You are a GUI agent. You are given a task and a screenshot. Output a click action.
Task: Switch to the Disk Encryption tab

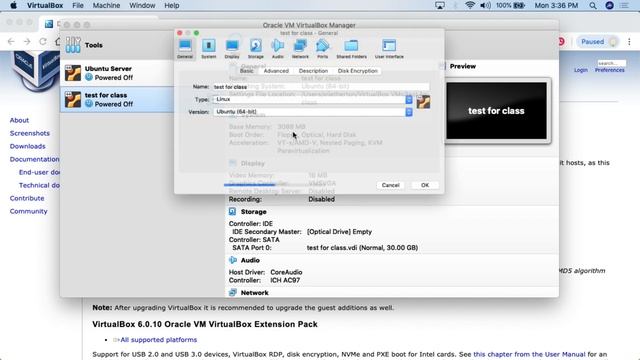tap(358, 71)
